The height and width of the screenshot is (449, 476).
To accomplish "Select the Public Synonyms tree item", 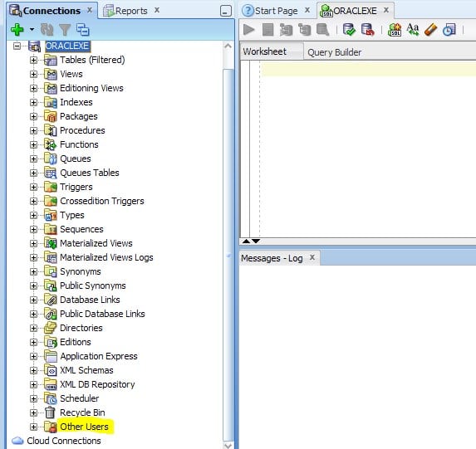I will pyautogui.click(x=92, y=286).
